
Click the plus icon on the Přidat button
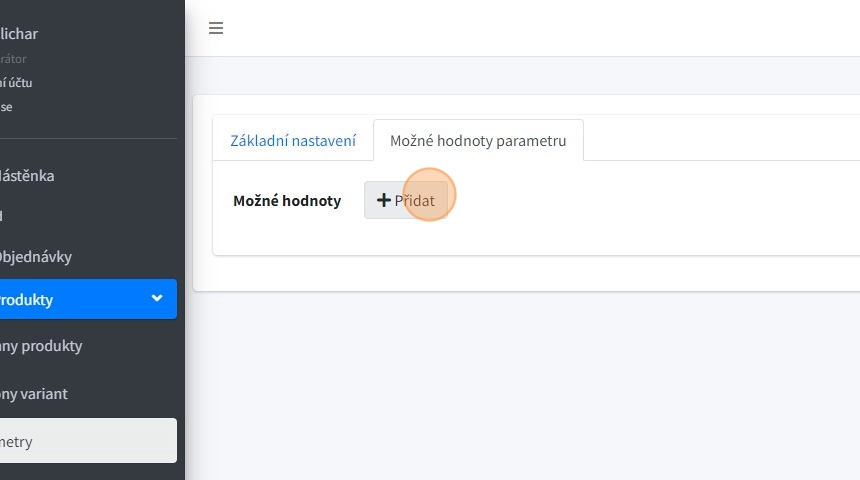coord(383,200)
